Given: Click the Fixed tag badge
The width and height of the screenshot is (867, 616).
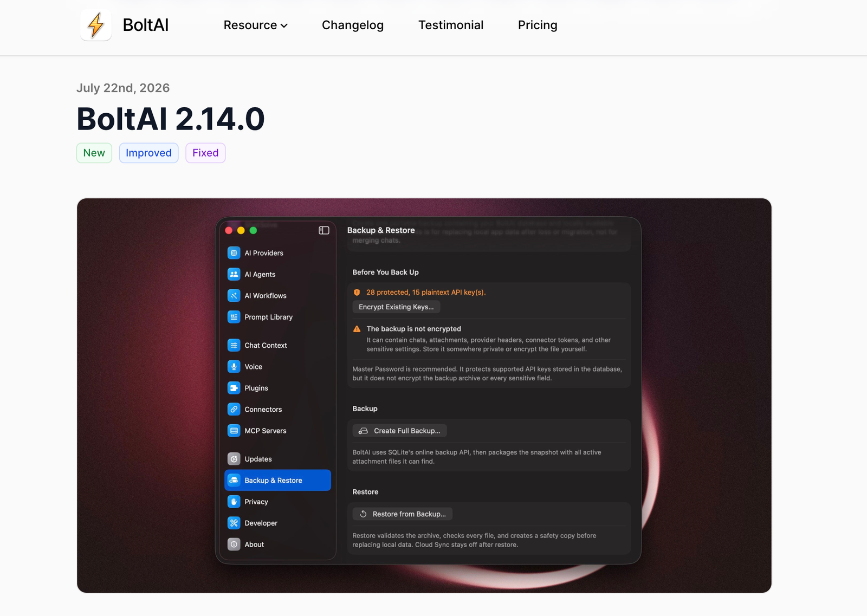Looking at the screenshot, I should pyautogui.click(x=205, y=153).
